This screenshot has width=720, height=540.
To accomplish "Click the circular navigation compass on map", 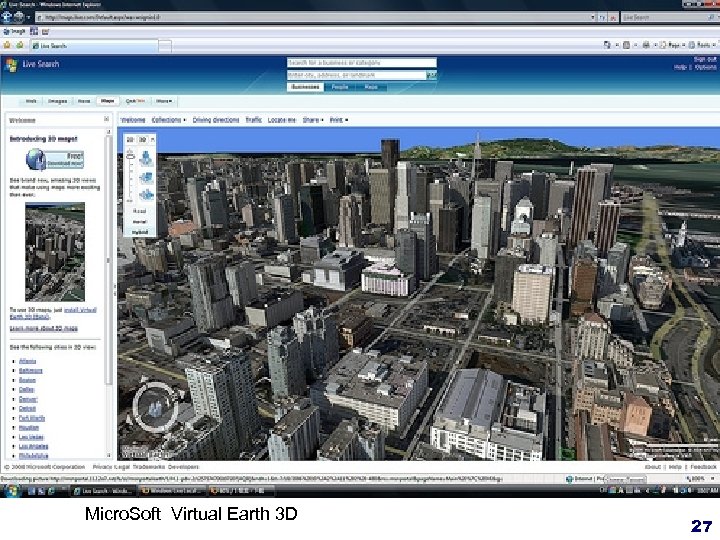I will pyautogui.click(x=154, y=407).
